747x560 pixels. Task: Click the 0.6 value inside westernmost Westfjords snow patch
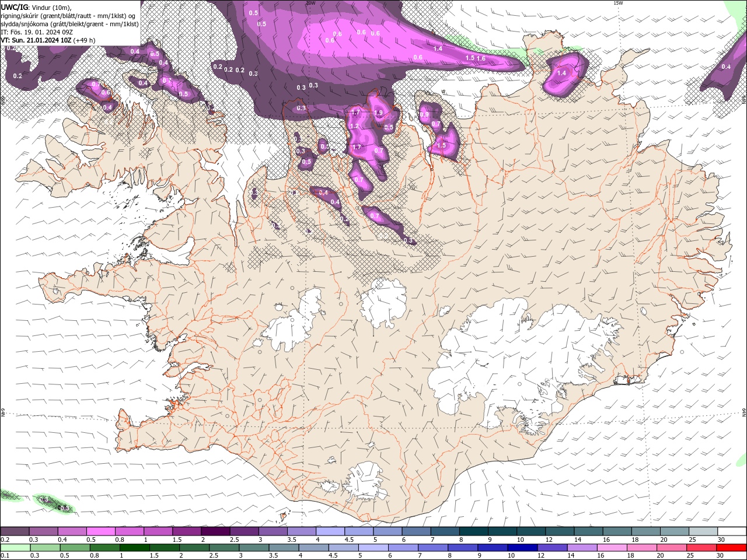tap(106, 92)
